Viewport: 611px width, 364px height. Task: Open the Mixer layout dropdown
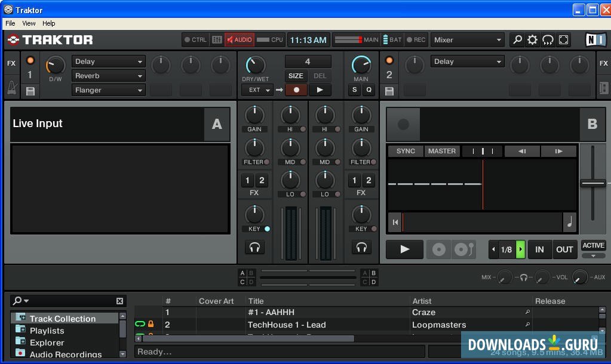(467, 39)
